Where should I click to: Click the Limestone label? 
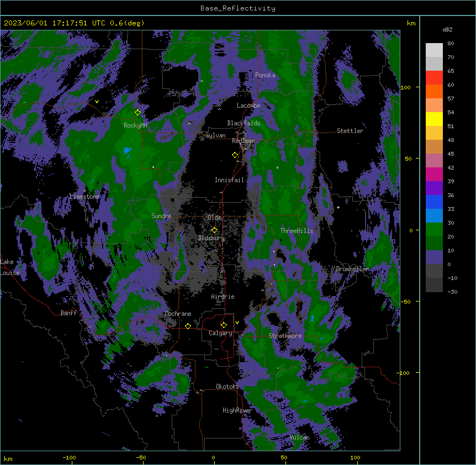coord(84,197)
